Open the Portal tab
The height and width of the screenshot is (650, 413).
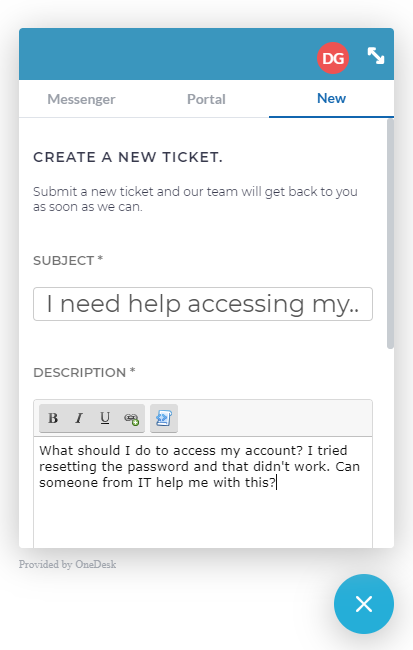point(206,99)
